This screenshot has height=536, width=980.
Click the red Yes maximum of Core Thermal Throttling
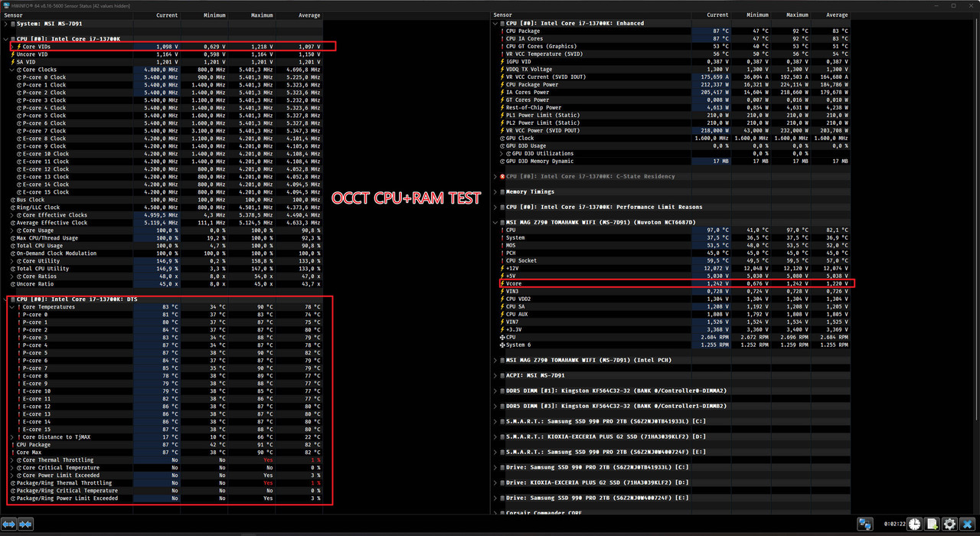(268, 460)
